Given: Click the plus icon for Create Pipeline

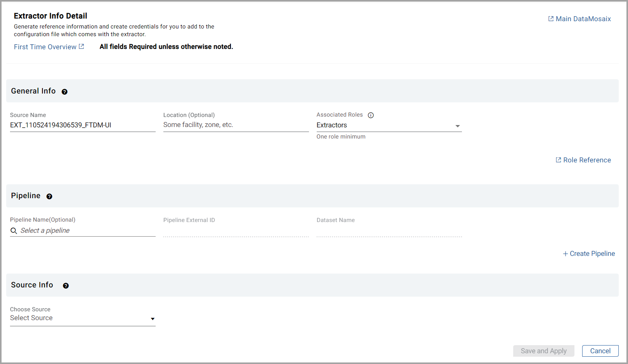Looking at the screenshot, I should point(565,254).
